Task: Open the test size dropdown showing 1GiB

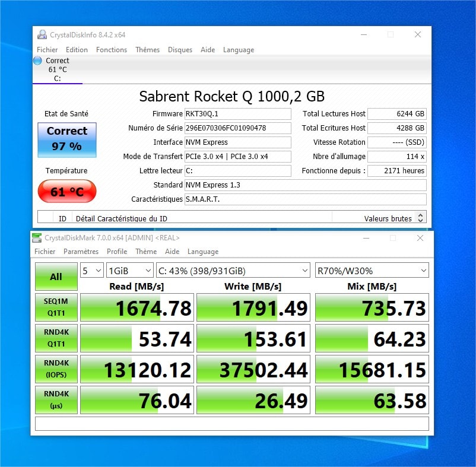Action: point(129,271)
